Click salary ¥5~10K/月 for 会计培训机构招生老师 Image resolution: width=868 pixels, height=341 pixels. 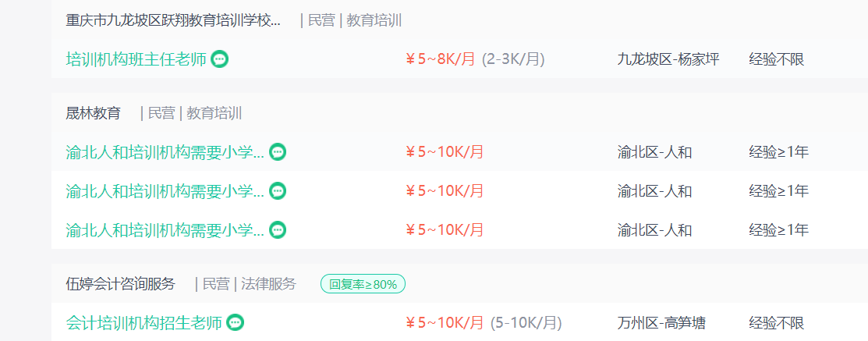pyautogui.click(x=445, y=322)
